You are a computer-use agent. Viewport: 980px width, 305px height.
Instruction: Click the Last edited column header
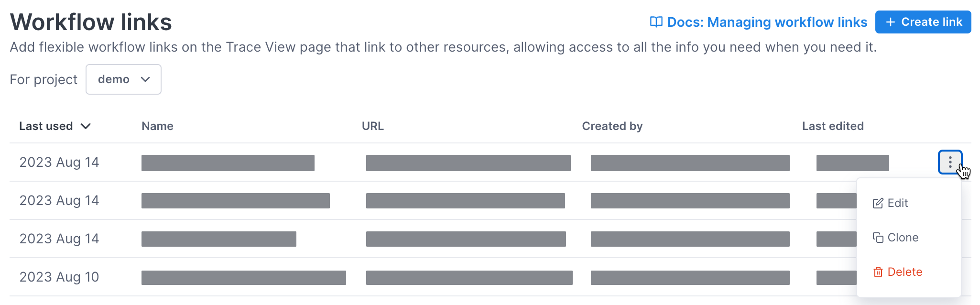click(832, 126)
